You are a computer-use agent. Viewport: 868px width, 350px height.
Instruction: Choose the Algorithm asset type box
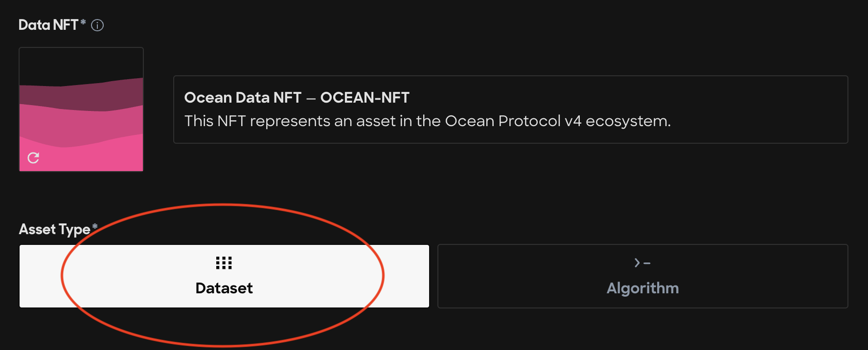[642, 276]
